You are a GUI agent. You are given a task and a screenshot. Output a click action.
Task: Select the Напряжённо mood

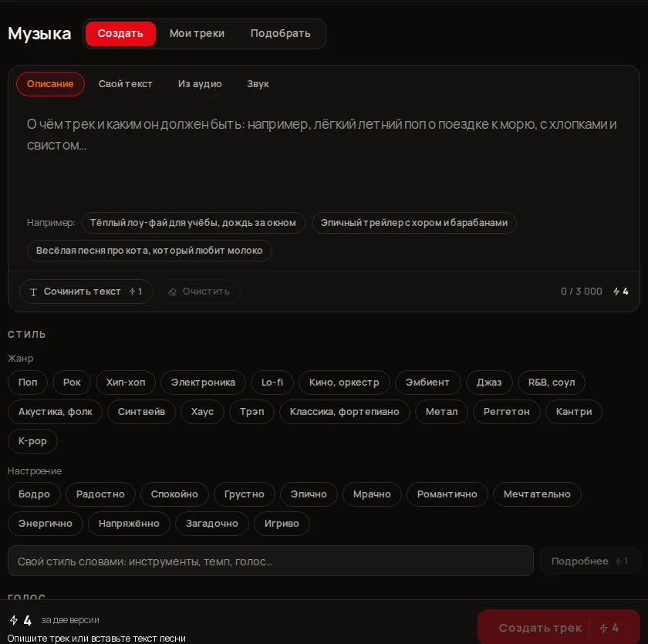(x=129, y=524)
